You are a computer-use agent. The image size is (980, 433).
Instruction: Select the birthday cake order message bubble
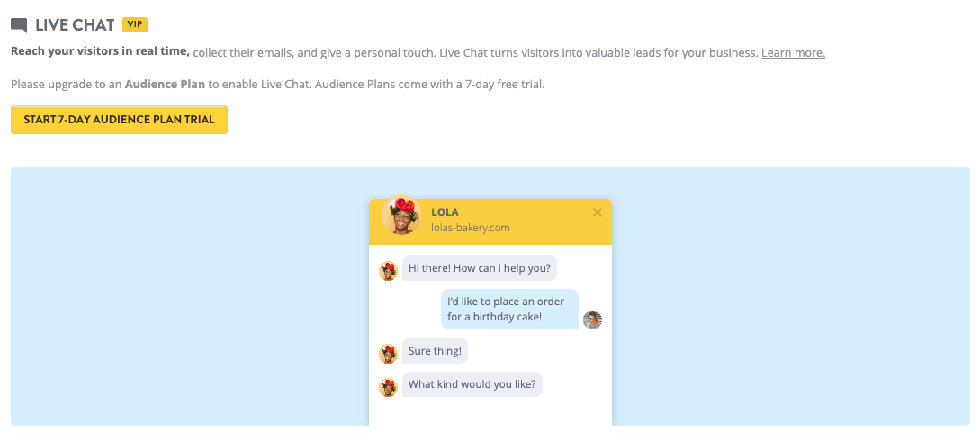(508, 309)
